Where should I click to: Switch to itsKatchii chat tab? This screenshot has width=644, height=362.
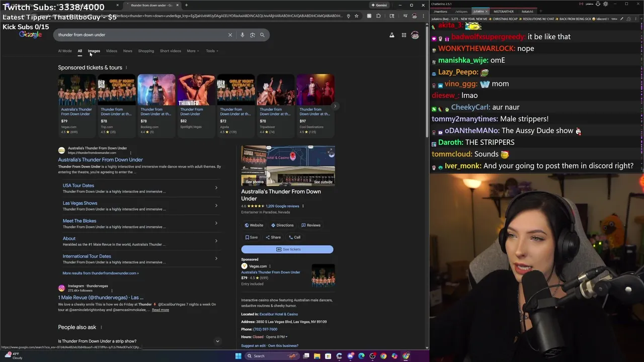click(x=527, y=12)
